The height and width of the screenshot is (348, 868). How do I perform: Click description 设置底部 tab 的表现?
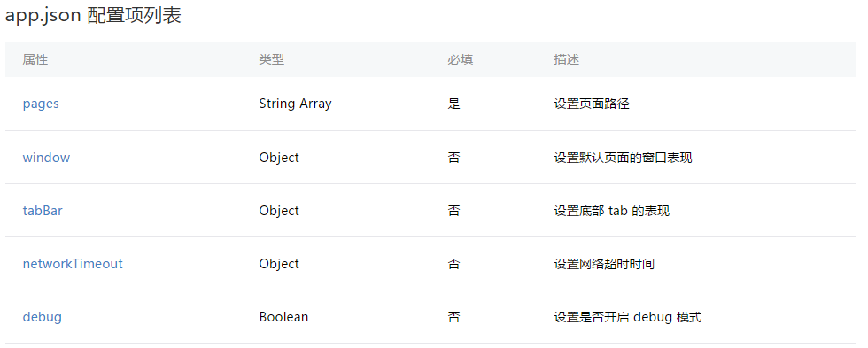pos(612,210)
